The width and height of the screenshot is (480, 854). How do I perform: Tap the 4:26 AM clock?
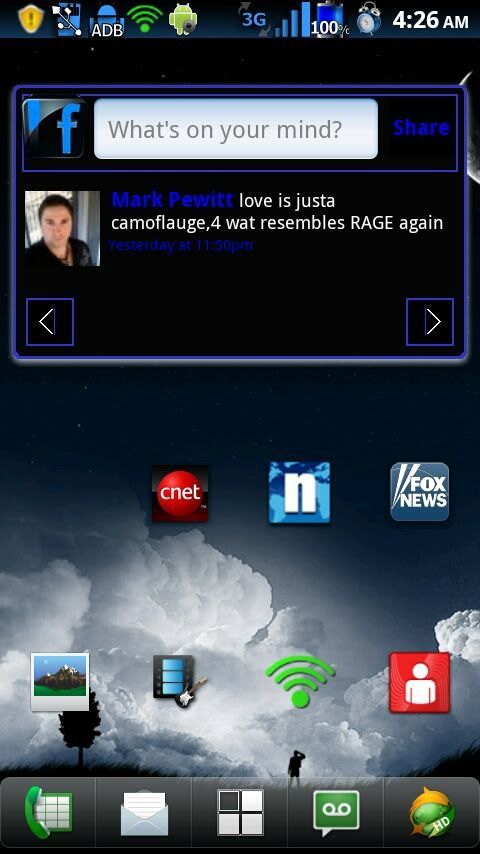[x=430, y=20]
